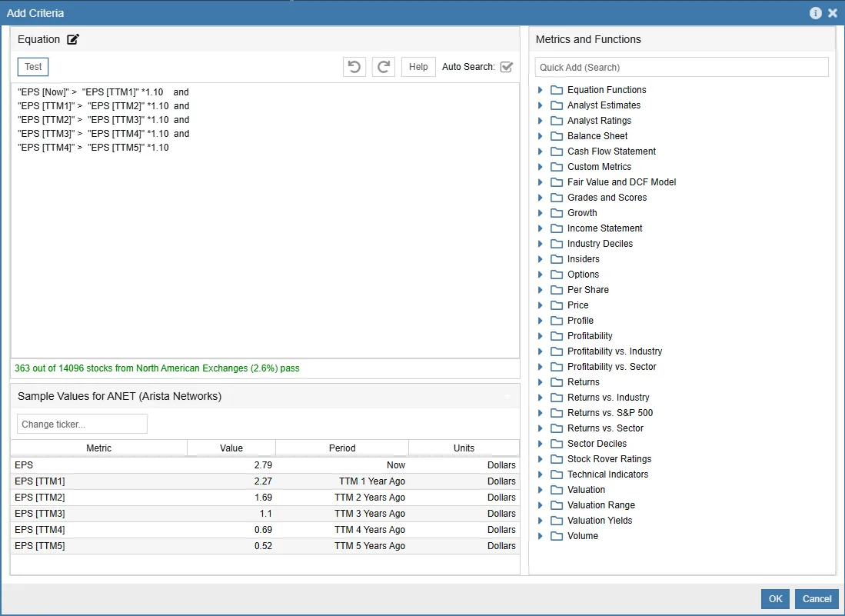
Task: Select the Returns folder icon
Action: point(557,382)
